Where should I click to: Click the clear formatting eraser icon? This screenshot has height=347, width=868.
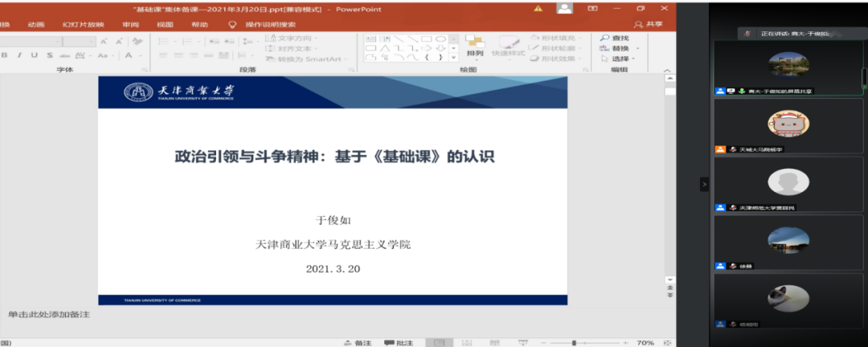coord(138,40)
